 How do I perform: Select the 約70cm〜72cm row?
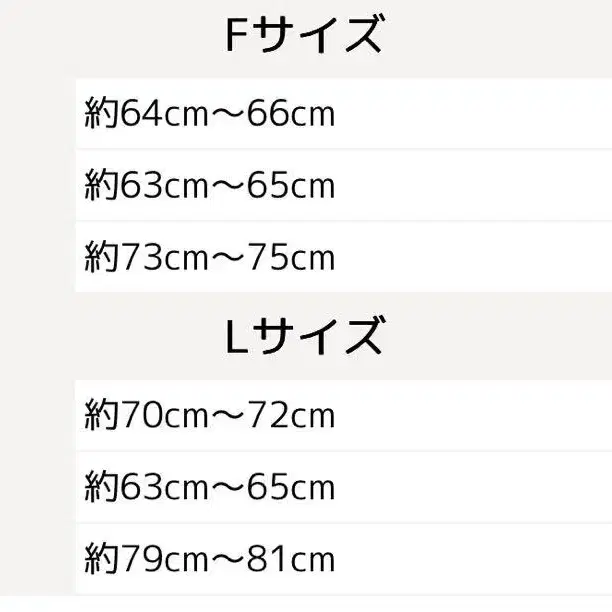(x=342, y=414)
